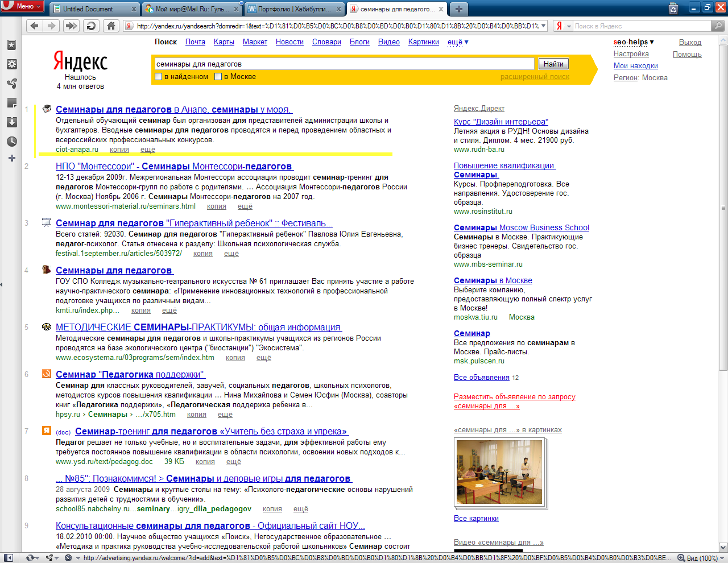Open the Opera Меню dropdown
728x563 pixels.
click(x=23, y=6)
